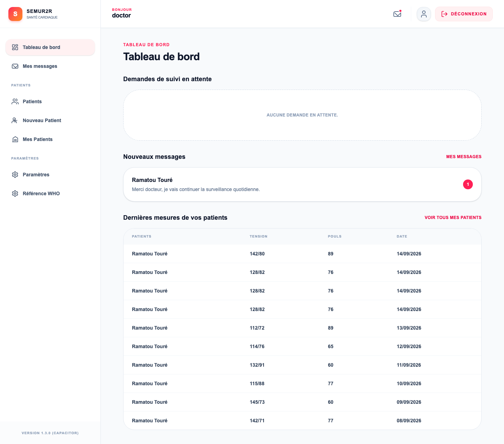Open Mes Patients in the sidebar
The height and width of the screenshot is (444, 504).
click(50, 139)
